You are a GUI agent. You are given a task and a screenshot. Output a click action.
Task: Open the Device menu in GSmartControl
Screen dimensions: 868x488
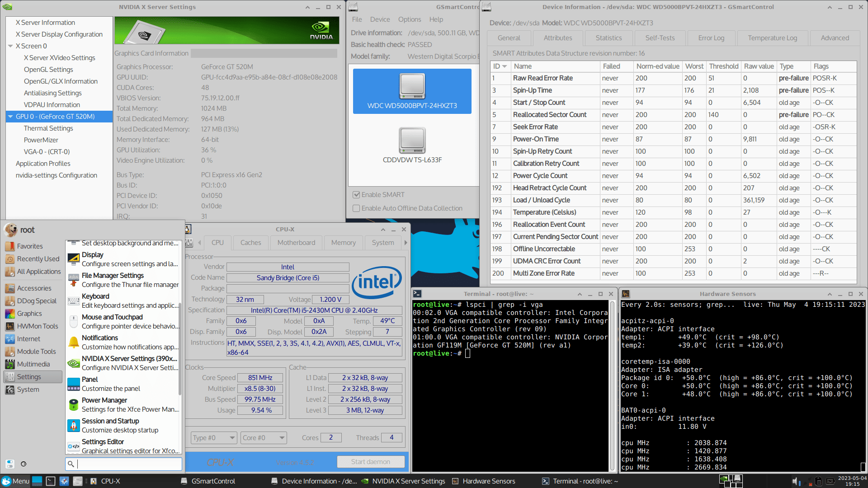380,19
